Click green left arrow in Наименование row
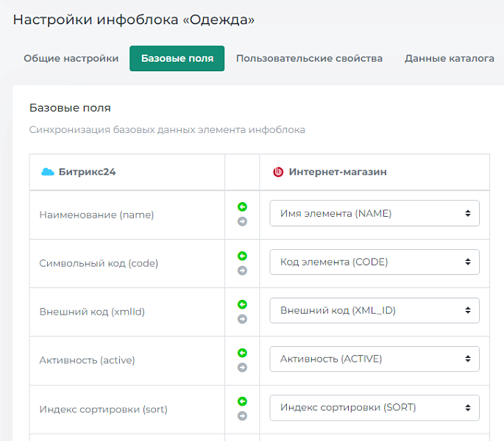Screen dimensions: 504x441 pos(242,207)
